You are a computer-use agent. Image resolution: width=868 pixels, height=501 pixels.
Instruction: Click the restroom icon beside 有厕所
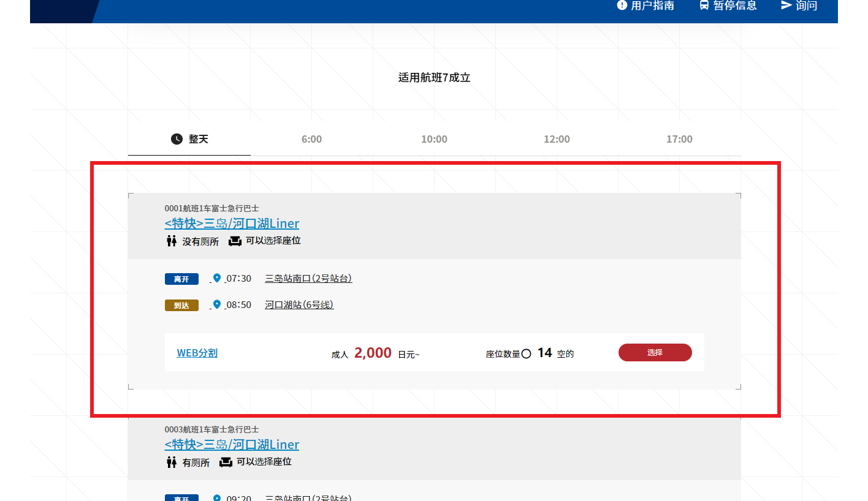172,462
